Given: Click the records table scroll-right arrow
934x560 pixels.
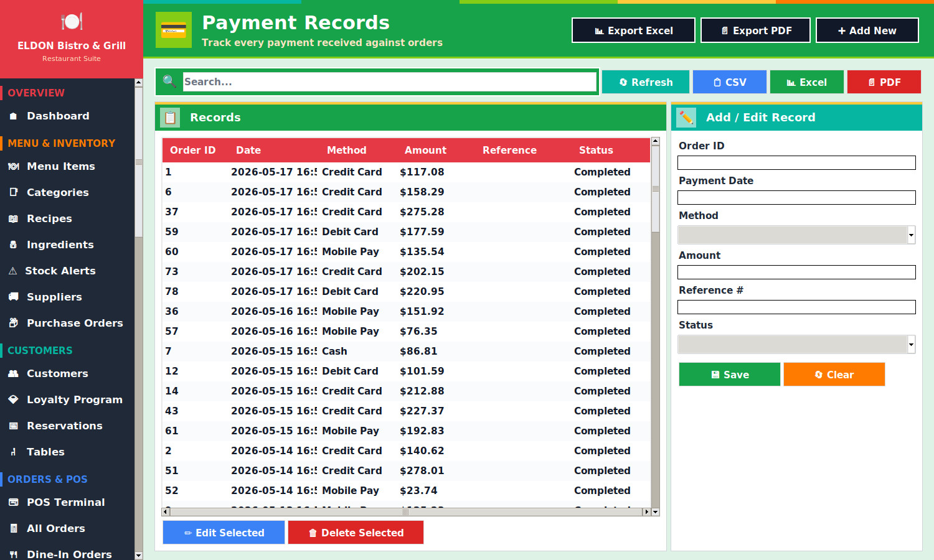Looking at the screenshot, I should [647, 512].
